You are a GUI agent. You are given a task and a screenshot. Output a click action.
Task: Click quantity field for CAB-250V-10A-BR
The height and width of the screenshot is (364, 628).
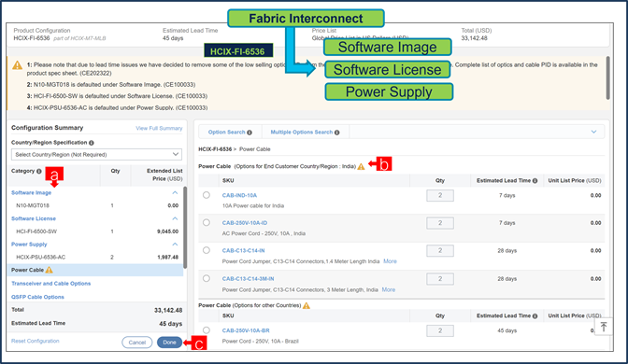coord(440,330)
